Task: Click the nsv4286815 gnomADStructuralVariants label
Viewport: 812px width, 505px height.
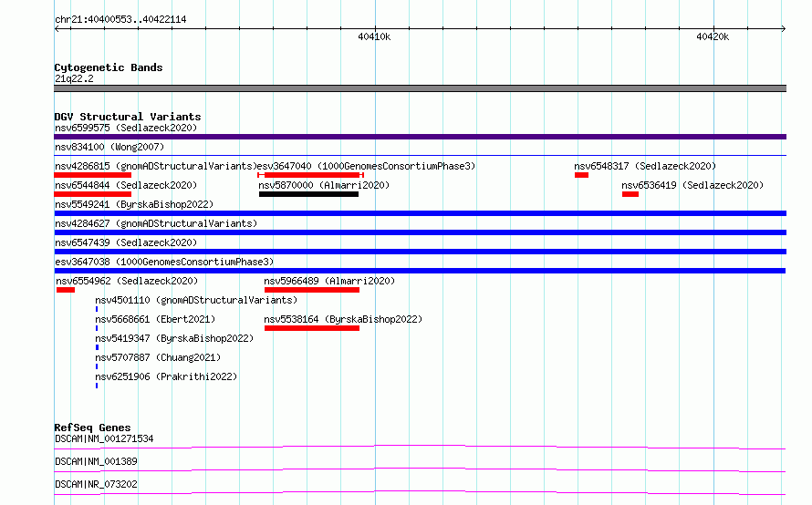Action: tap(156, 166)
